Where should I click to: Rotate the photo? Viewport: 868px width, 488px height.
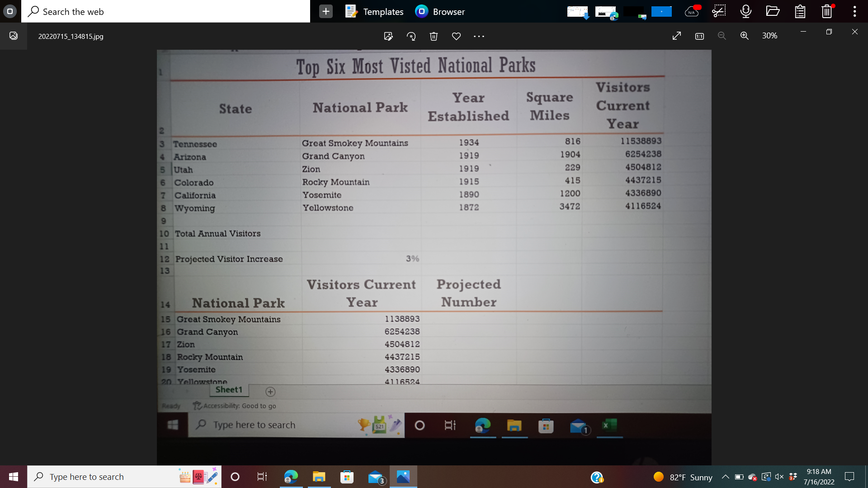tap(411, 36)
